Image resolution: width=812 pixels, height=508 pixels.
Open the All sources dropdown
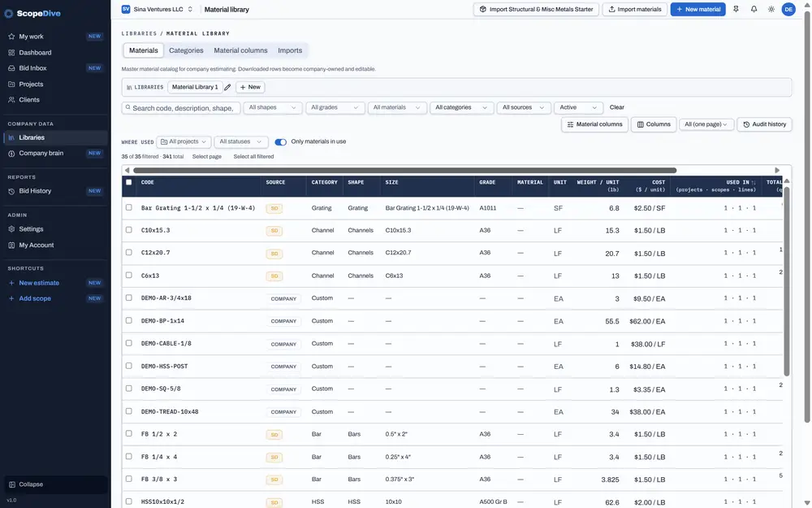click(523, 108)
